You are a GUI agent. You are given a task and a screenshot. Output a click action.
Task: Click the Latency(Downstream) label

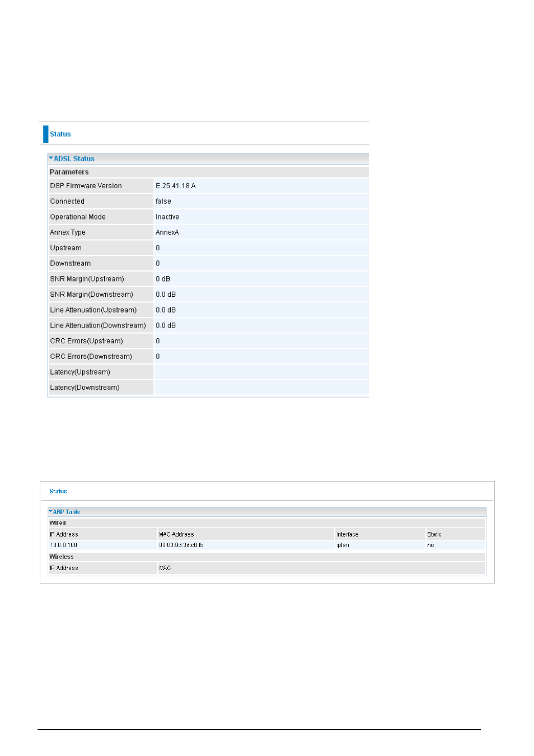85,388
